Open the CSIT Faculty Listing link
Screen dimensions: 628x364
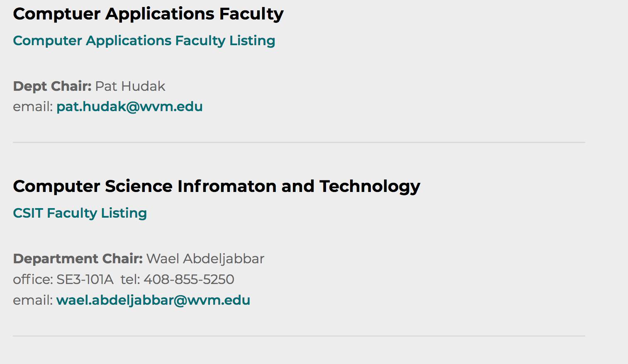click(80, 213)
